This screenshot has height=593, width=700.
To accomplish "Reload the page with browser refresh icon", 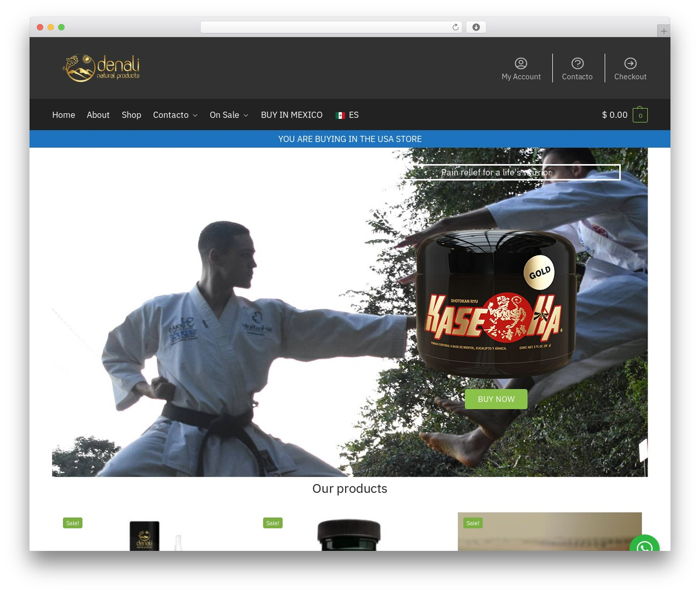I will 456,27.
